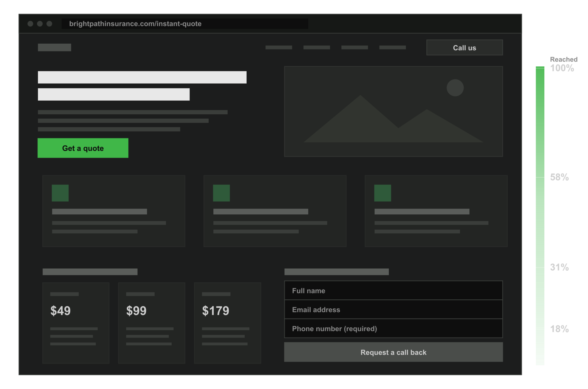Focus the Email address field

click(x=393, y=309)
